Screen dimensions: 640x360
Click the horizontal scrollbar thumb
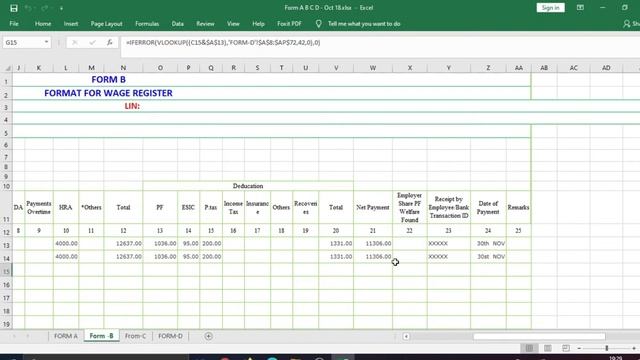click(x=539, y=336)
